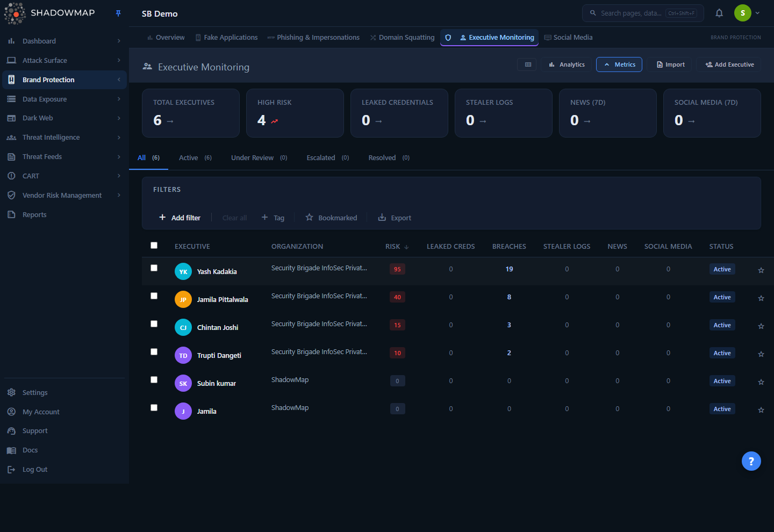The width and height of the screenshot is (774, 532).
Task: Check the Chintan Joshi row checkbox
Action: [x=154, y=324]
